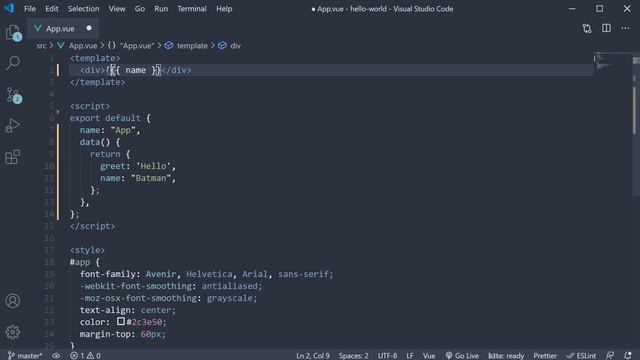Change end of line sequence LF
This screenshot has height=360, width=640.
click(410, 356)
